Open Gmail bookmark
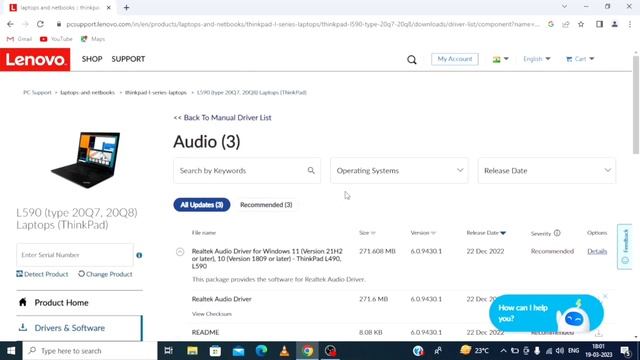This screenshot has height=360, width=640. (19, 39)
